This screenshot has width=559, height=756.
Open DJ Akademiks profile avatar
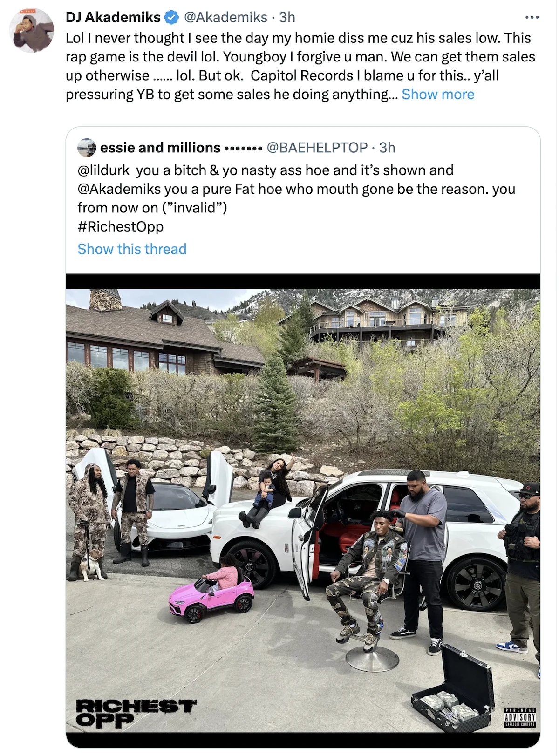(32, 31)
